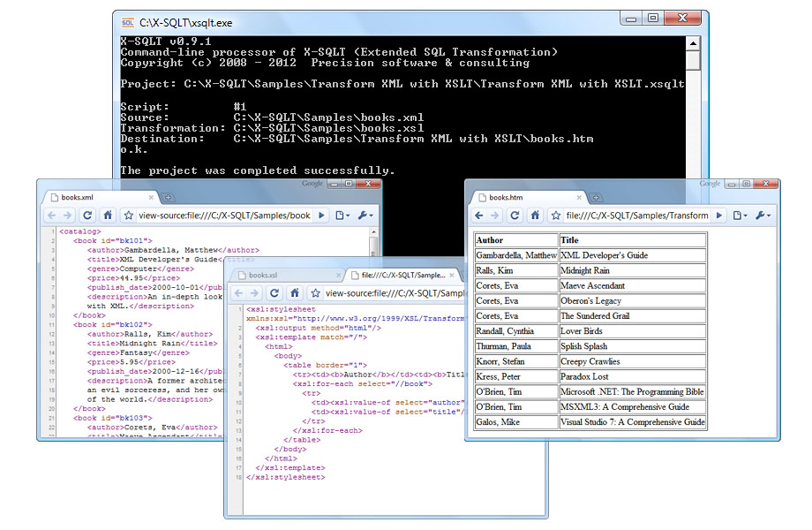Viewport: 812px width, 530px height.
Task: Refresh the XSL stylesheet source window
Action: 274,293
